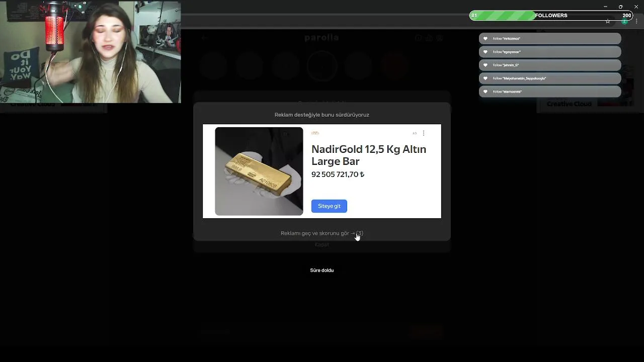
Task: Open the ad's three-dot options menu
Action: [x=424, y=133]
